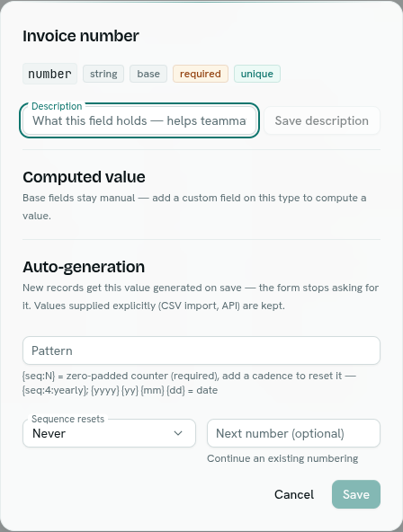403x532 pixels.
Task: Click the 'Invoice number' dialog title
Action: 81,36
